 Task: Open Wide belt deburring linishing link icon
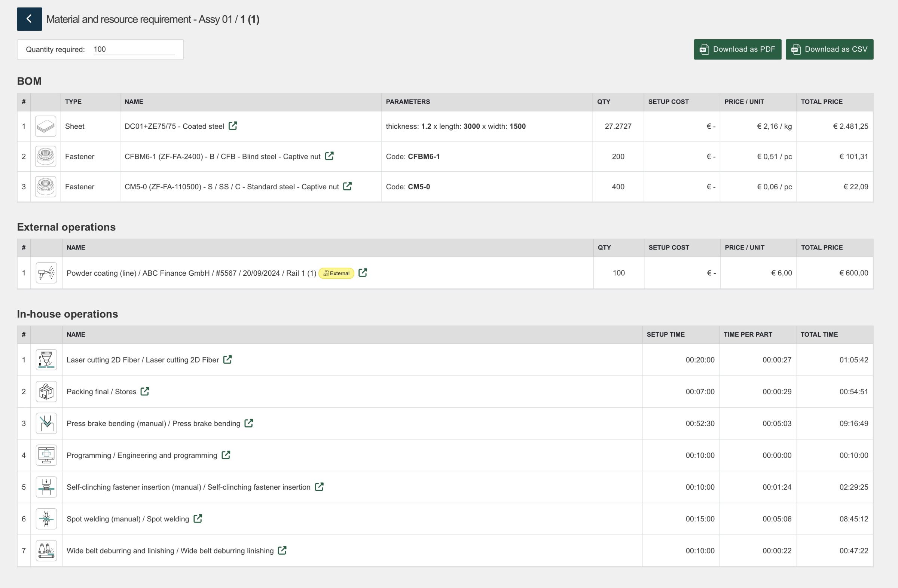pyautogui.click(x=282, y=550)
